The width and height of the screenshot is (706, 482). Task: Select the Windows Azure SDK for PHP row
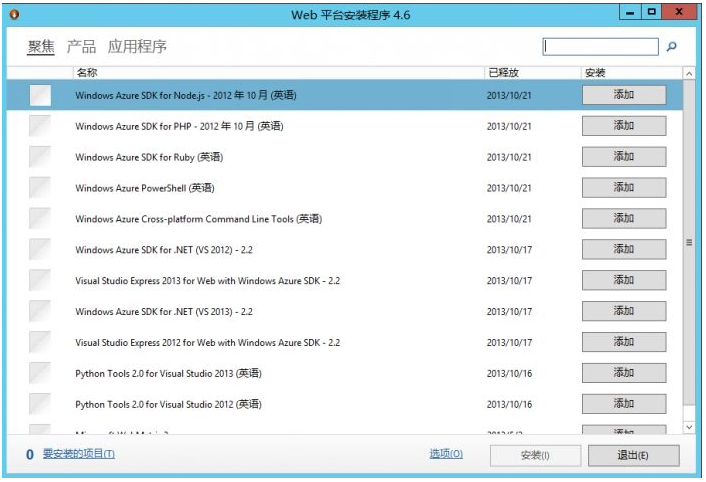coord(344,126)
